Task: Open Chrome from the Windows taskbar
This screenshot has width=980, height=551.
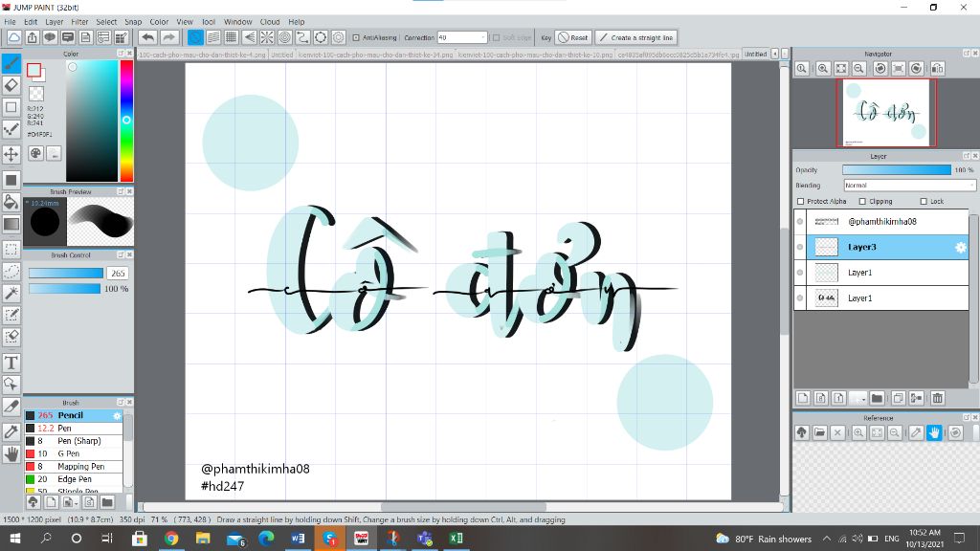Action: pyautogui.click(x=171, y=538)
